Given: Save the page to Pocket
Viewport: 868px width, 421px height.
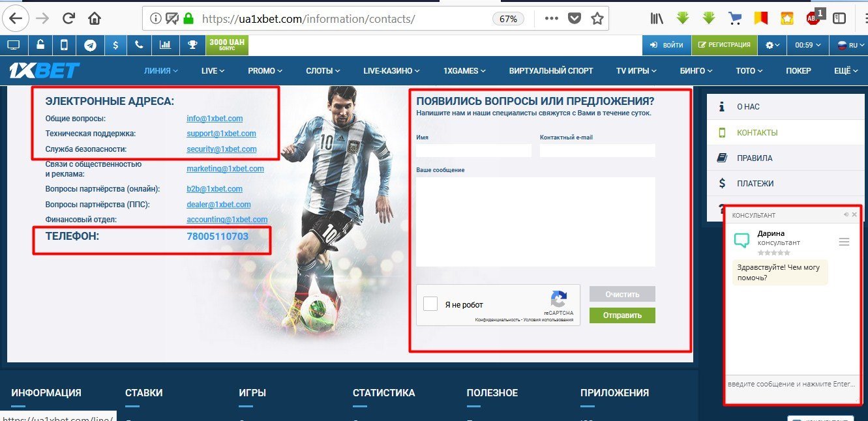Looking at the screenshot, I should (x=574, y=19).
